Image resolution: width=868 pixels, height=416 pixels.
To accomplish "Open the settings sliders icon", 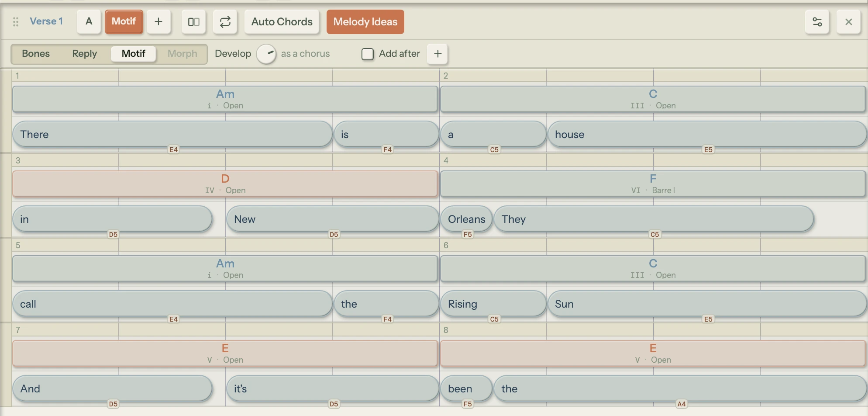I will (817, 22).
